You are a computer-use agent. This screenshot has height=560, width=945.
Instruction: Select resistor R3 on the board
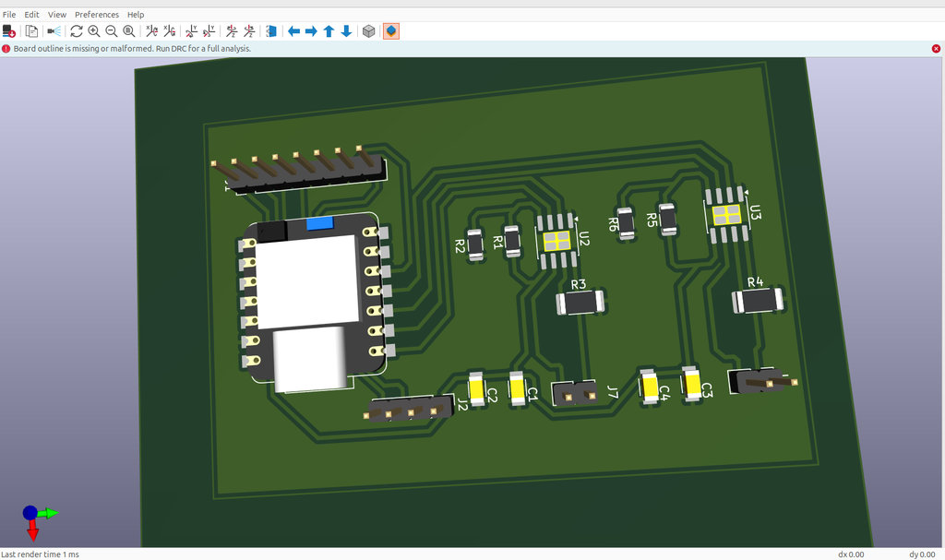tap(580, 302)
